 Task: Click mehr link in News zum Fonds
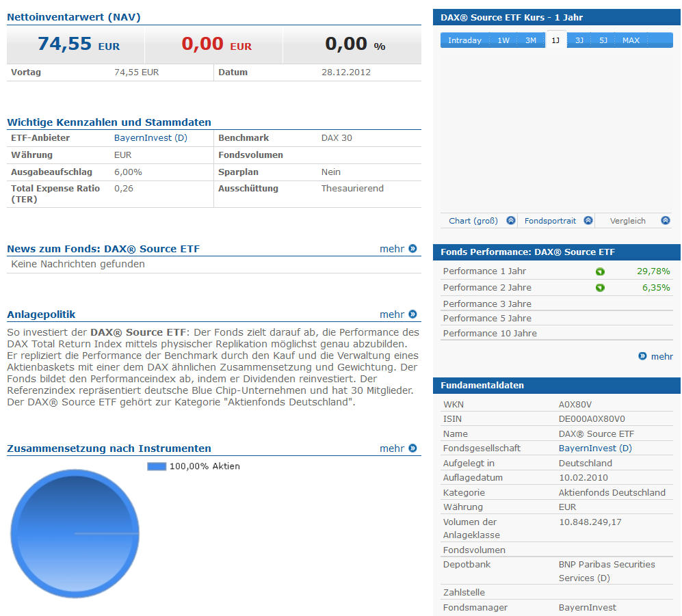coord(392,249)
